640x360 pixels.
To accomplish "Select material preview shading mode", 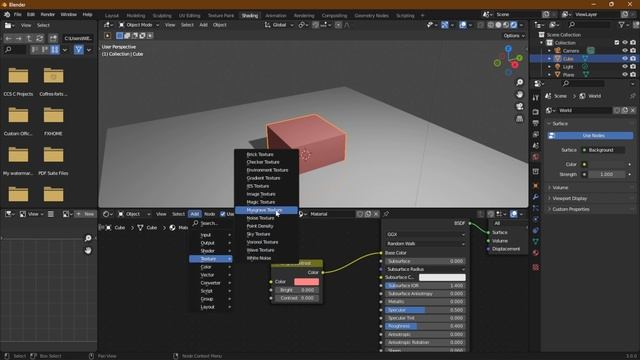I will (x=506, y=25).
